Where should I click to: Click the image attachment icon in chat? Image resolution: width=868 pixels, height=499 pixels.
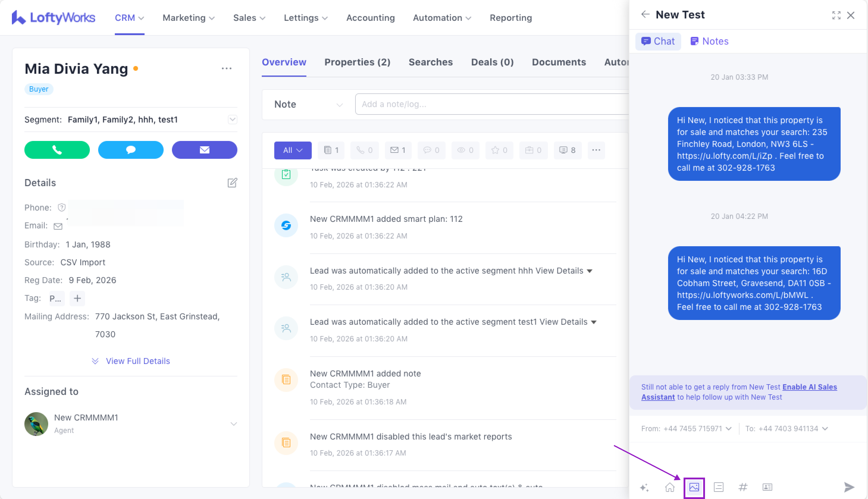pyautogui.click(x=694, y=487)
